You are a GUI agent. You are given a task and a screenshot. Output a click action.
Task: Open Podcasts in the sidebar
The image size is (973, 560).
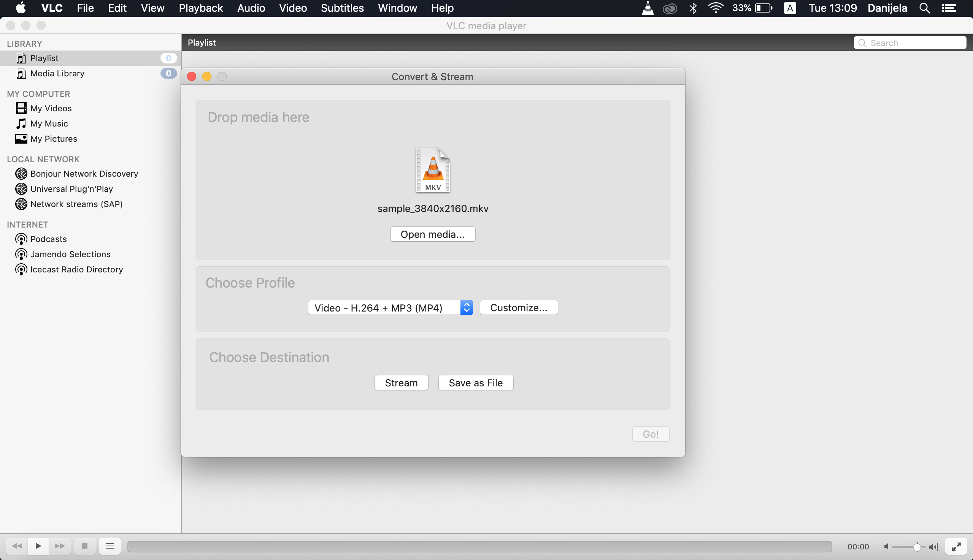48,239
